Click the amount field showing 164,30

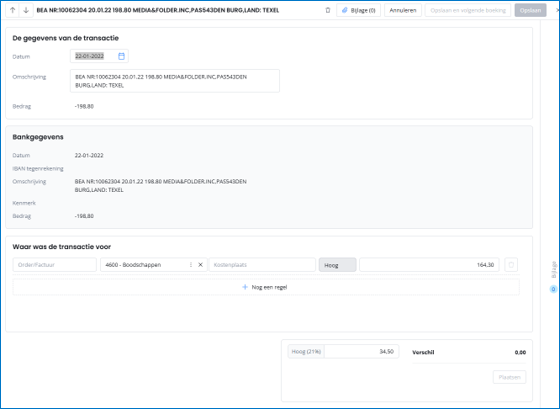pyautogui.click(x=429, y=265)
